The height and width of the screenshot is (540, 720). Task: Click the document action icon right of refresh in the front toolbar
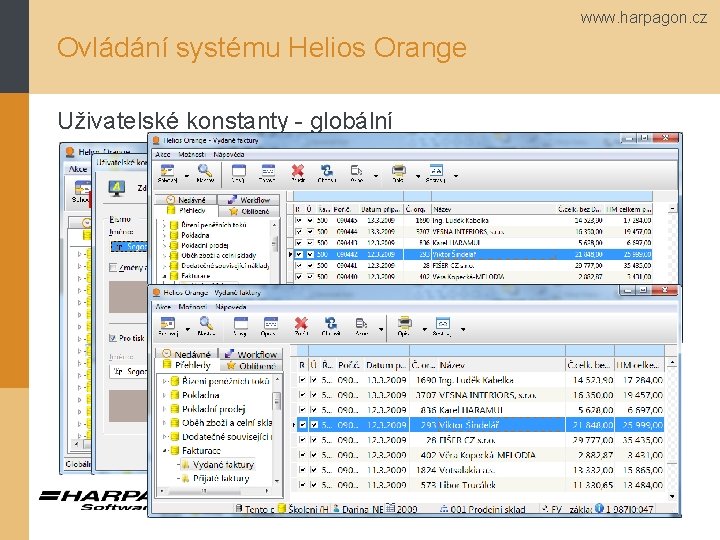point(361,324)
